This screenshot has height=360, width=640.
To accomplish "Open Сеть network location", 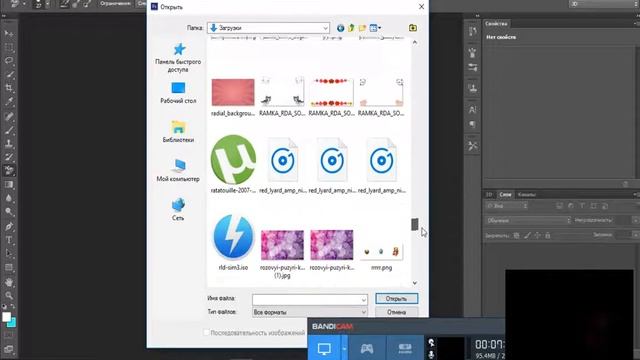I will pos(178,209).
